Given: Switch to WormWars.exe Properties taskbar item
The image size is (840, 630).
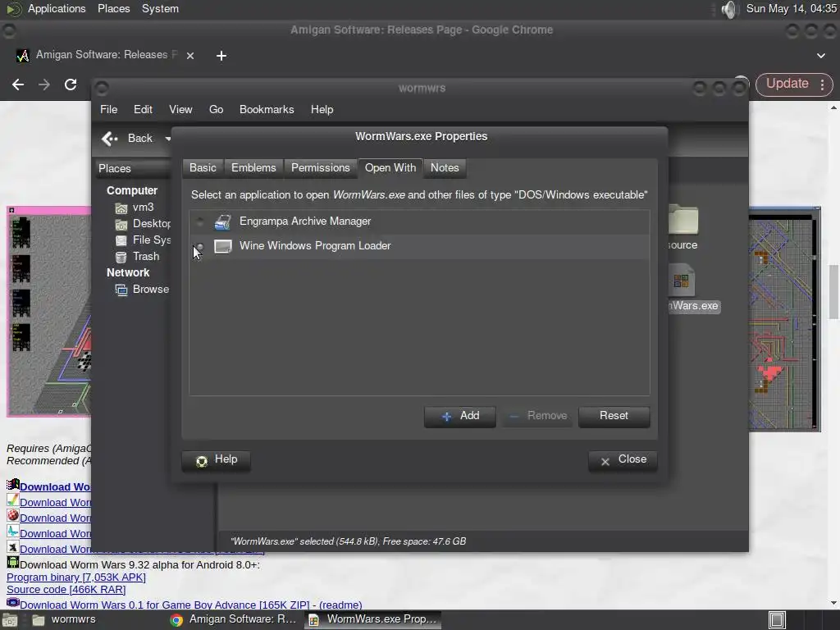Looking at the screenshot, I should click(x=373, y=620).
